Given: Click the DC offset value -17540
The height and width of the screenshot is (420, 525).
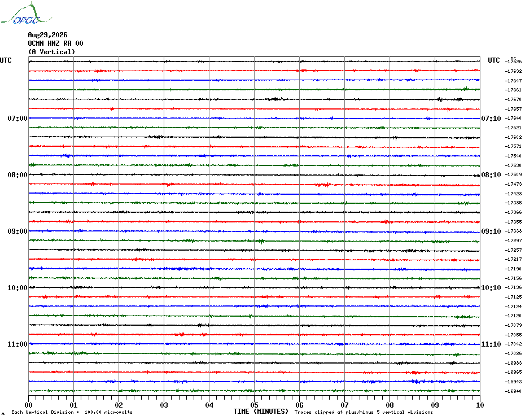Looking at the screenshot, I should [514, 156].
